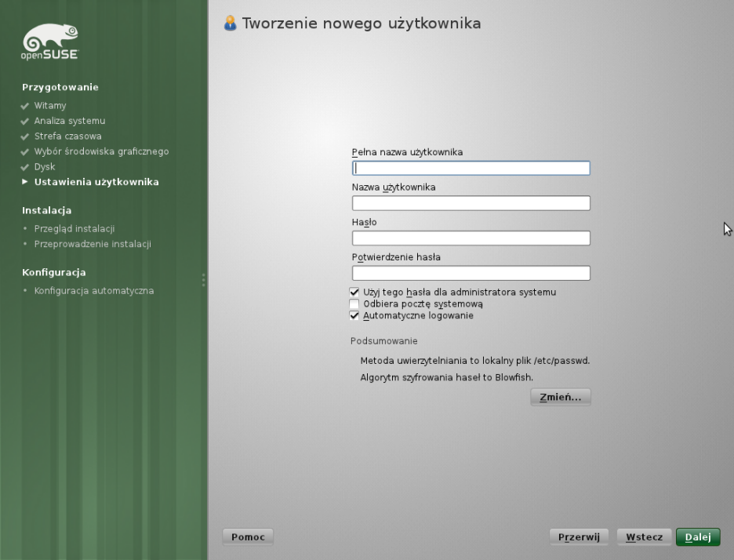Toggle 'Użyj tego hasła dla administratora systemu' checkbox
Viewport: 734px width, 560px height.
click(x=354, y=293)
